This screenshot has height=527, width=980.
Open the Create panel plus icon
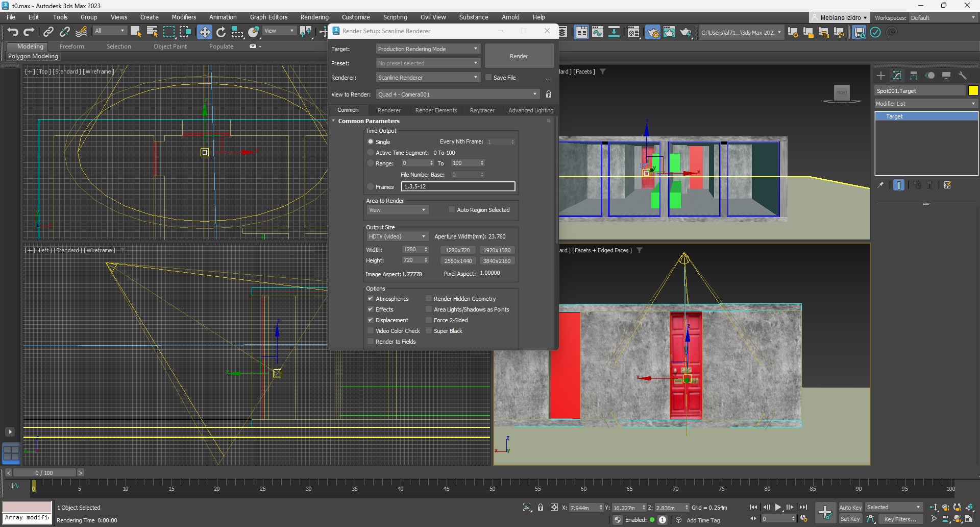pos(881,76)
